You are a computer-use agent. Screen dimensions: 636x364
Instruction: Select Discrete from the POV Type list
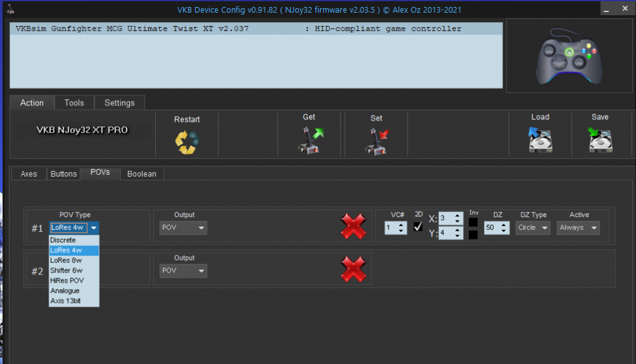click(74, 240)
